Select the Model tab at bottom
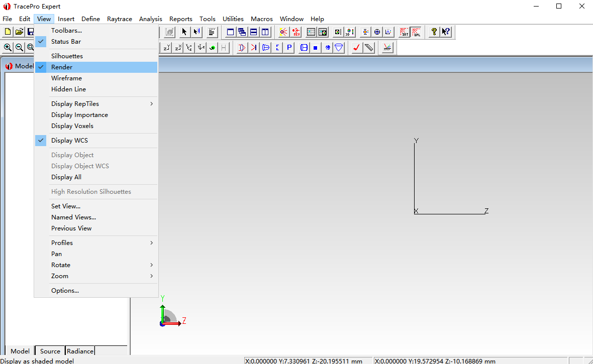The image size is (593, 364). coord(20,351)
